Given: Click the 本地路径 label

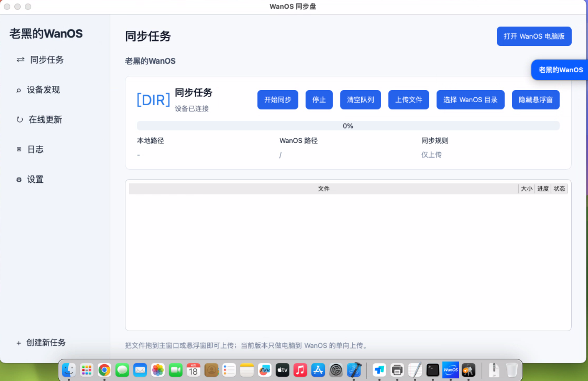Looking at the screenshot, I should tap(150, 141).
